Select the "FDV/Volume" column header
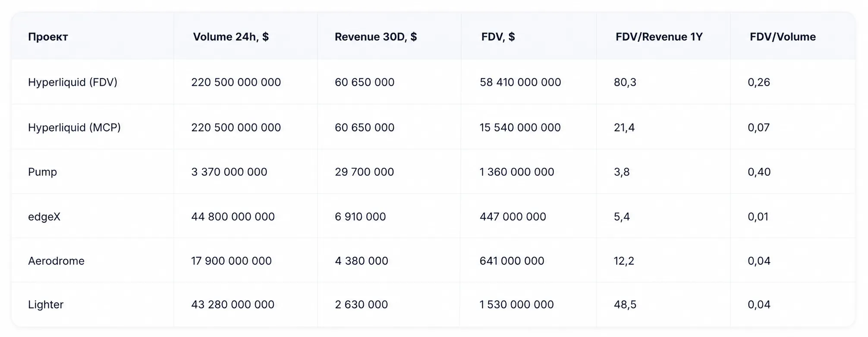The height and width of the screenshot is (337, 868). tap(783, 37)
